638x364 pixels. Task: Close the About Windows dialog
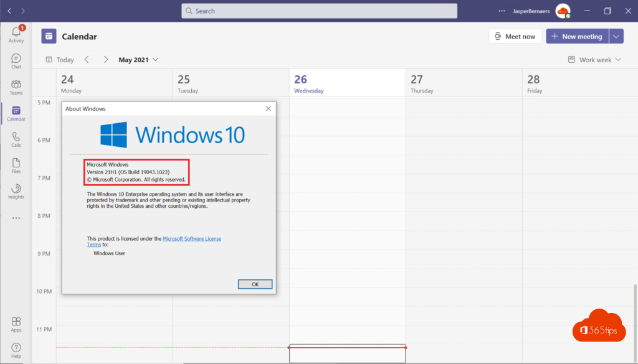268,108
